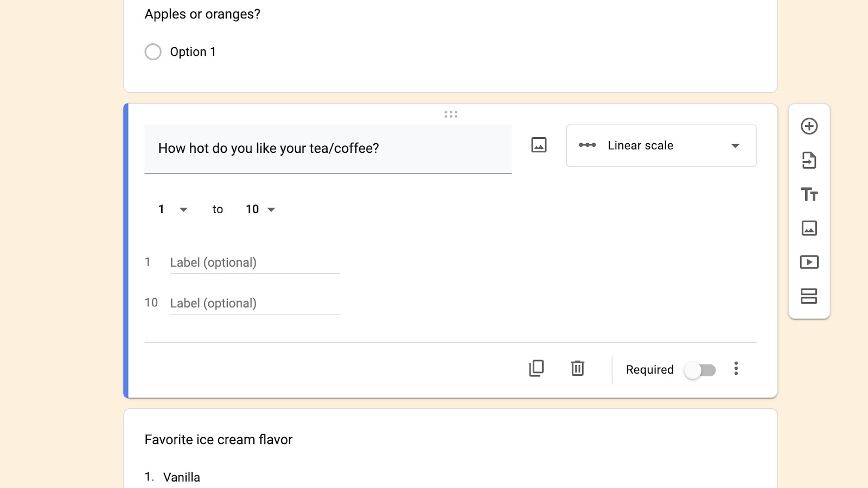
Task: Add title and description via Tt icon
Action: pyautogui.click(x=809, y=194)
